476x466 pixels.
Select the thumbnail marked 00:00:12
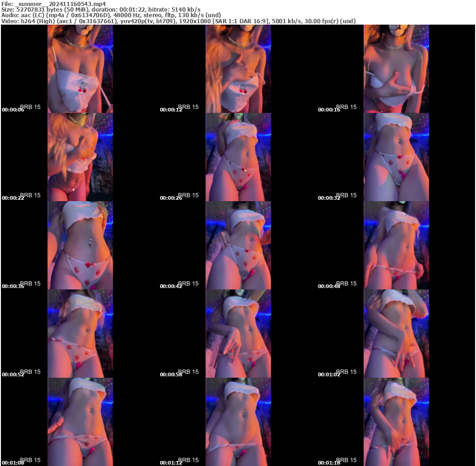(x=238, y=68)
